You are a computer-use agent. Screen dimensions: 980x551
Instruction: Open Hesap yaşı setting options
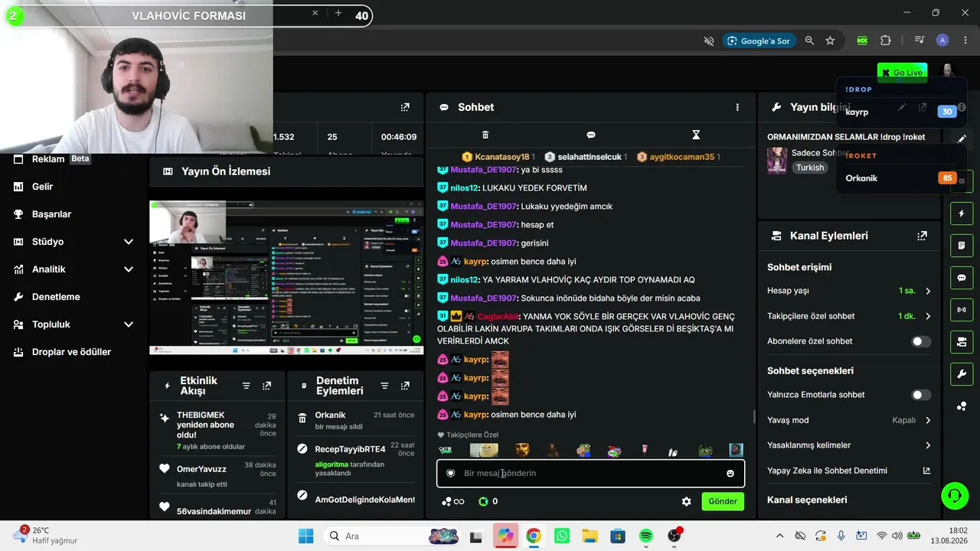point(849,291)
